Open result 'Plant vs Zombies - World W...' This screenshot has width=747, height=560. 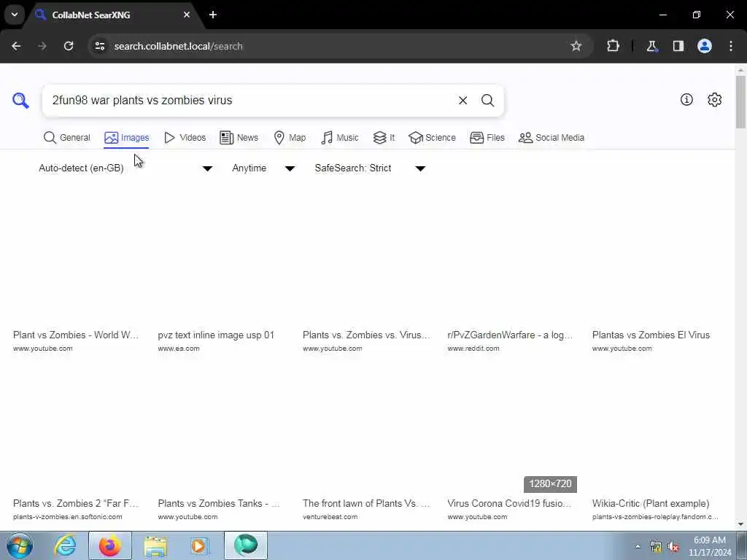click(76, 335)
